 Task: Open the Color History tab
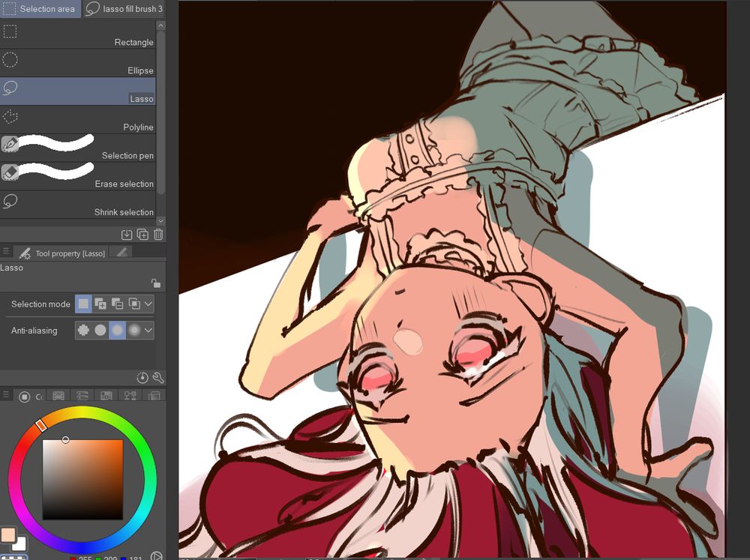[154, 396]
